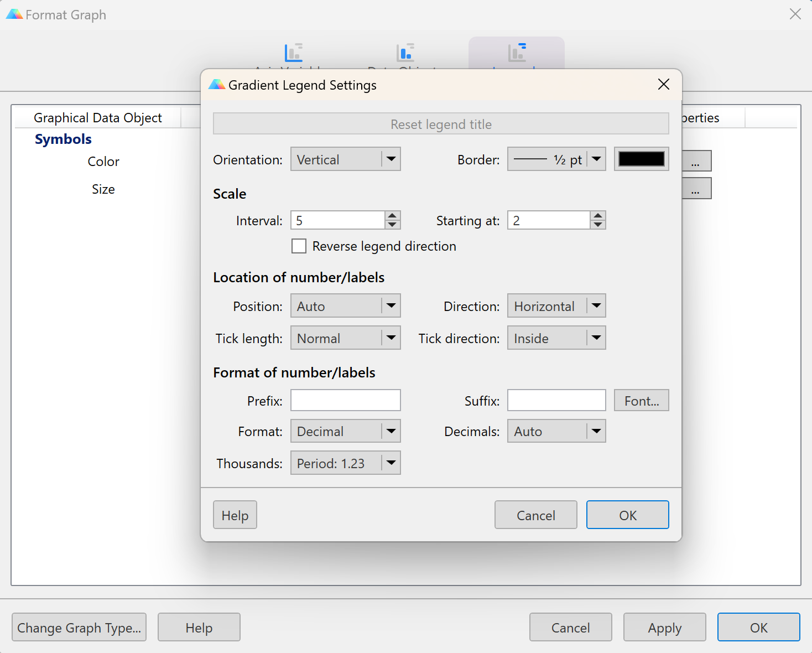Open the Decimals dropdown

[556, 431]
